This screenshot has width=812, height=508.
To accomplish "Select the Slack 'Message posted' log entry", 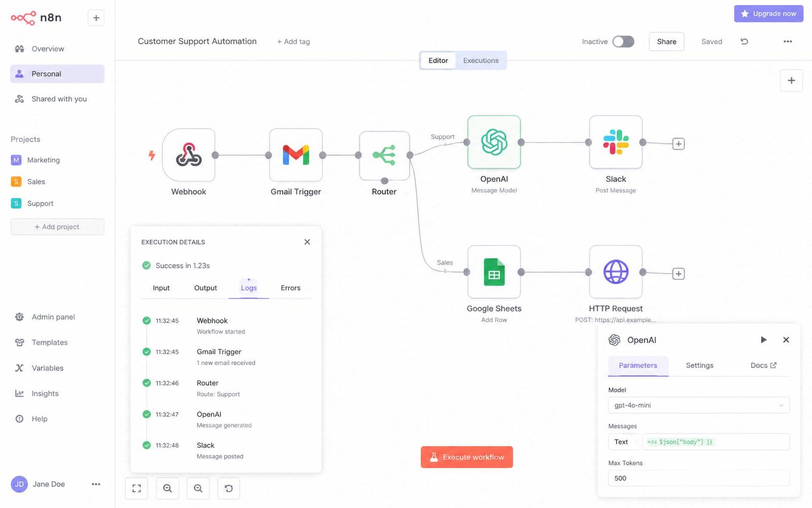I will [x=226, y=451].
